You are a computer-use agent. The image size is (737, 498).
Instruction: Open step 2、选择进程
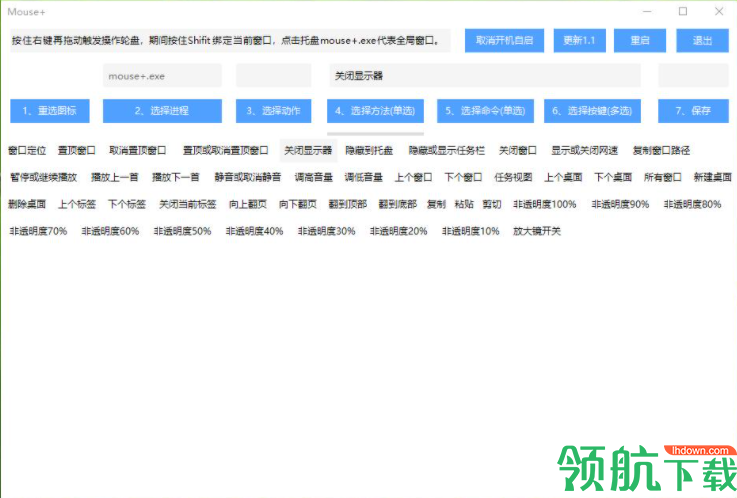coord(162,111)
